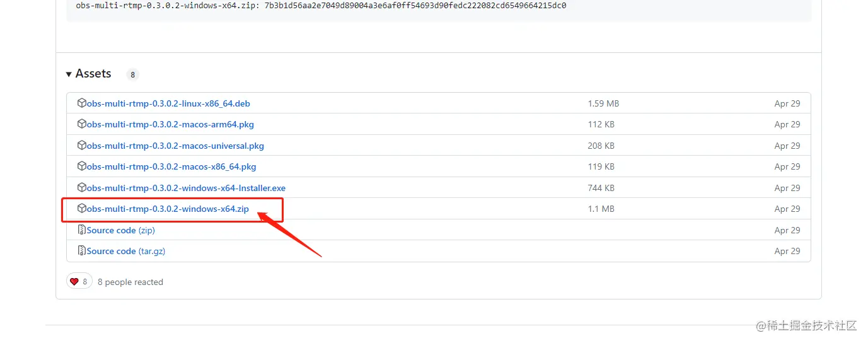The width and height of the screenshot is (868, 343).
Task: Click the Apr 29 date of Source code (tar.gz)
Action: point(787,251)
